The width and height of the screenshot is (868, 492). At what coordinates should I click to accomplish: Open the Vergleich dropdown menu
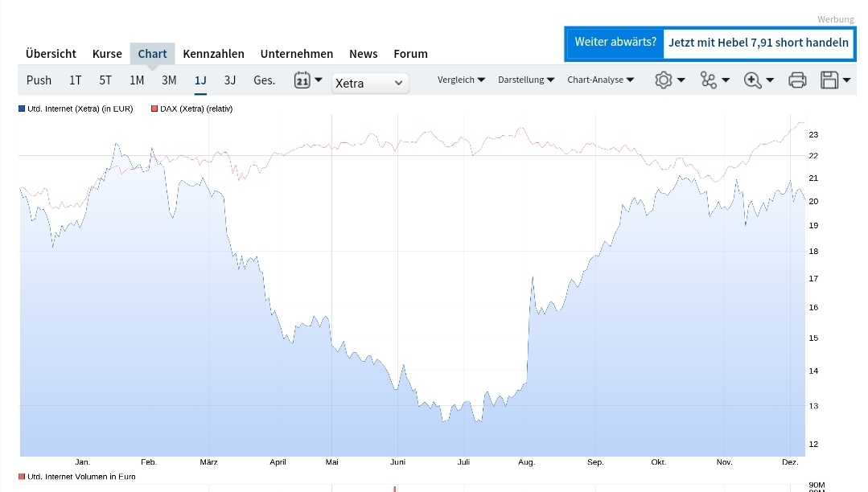pyautogui.click(x=461, y=80)
